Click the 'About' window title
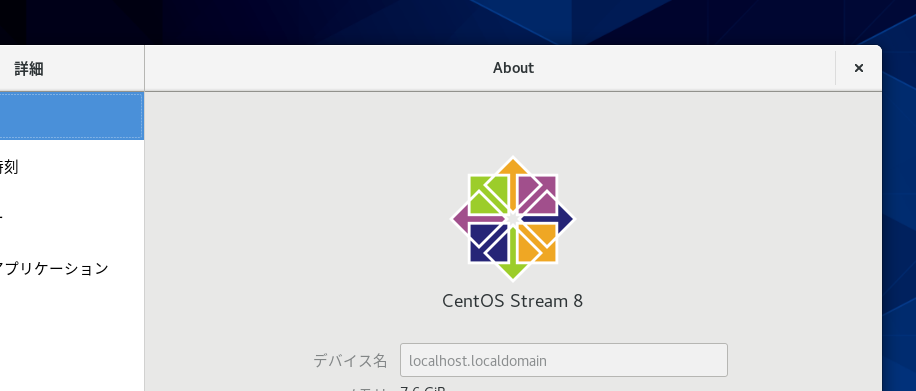 tap(513, 68)
